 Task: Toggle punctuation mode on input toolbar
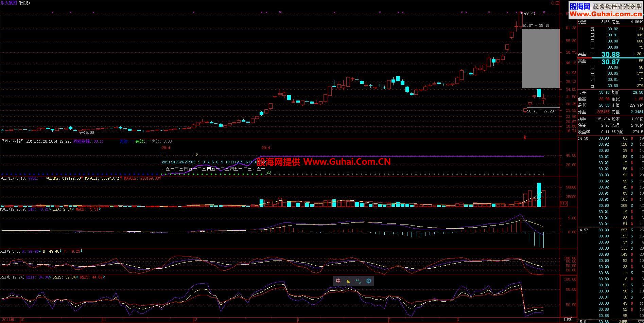coord(358,281)
